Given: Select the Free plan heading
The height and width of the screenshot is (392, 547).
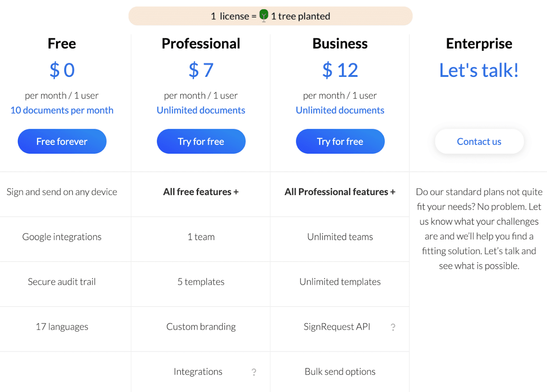Looking at the screenshot, I should click(x=62, y=43).
